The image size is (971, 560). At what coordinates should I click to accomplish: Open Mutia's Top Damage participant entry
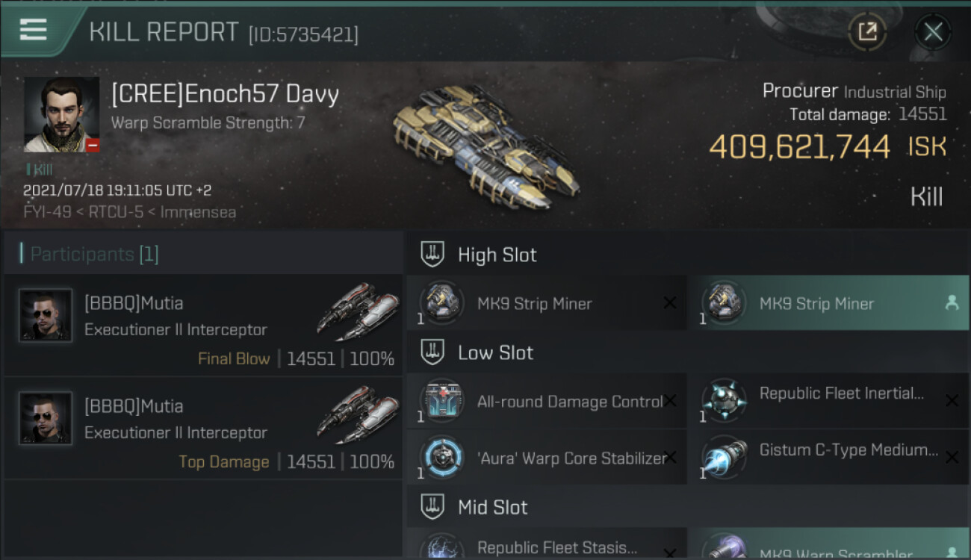[x=203, y=428]
